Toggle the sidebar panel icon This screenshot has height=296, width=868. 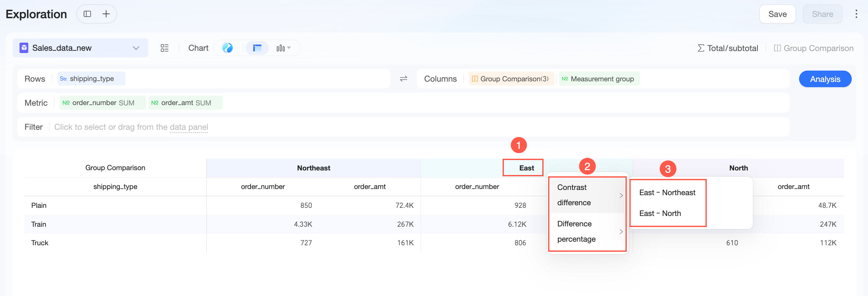[87, 14]
